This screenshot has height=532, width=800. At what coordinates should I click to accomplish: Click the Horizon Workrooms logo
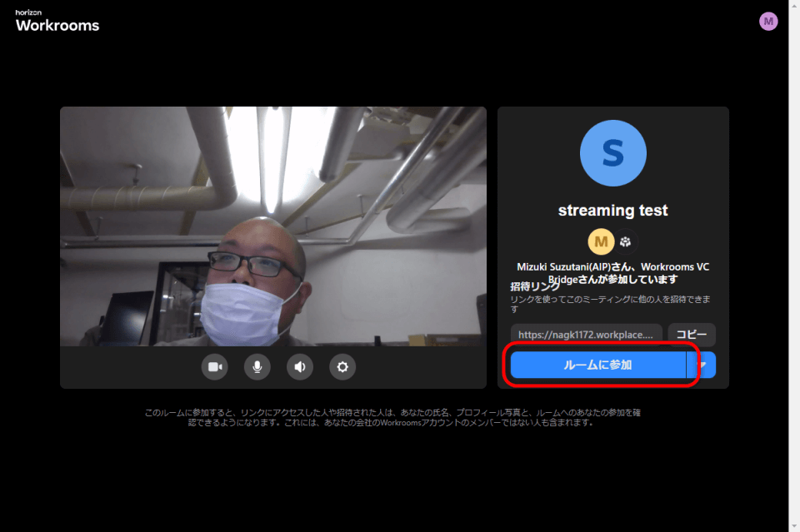57,22
